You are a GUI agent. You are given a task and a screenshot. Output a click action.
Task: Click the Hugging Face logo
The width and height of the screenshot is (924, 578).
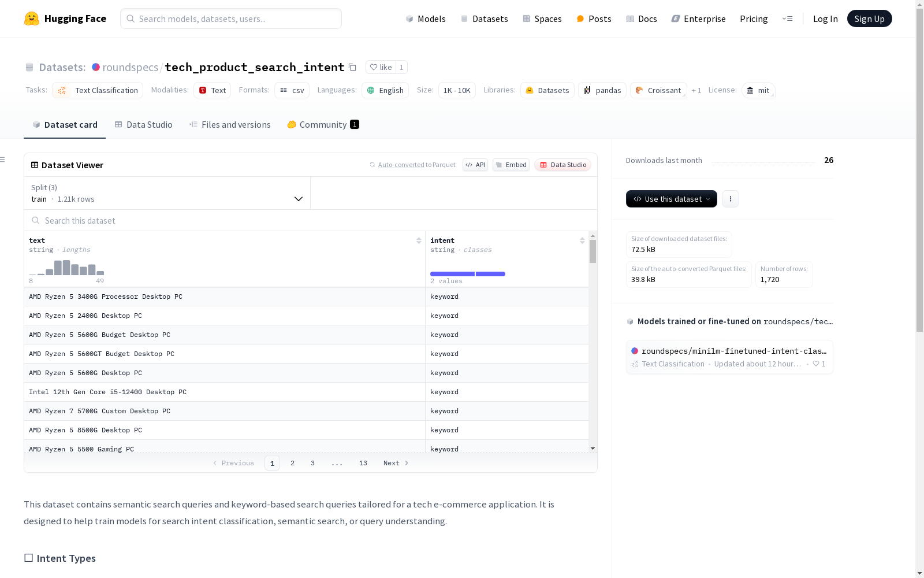pyautogui.click(x=65, y=18)
